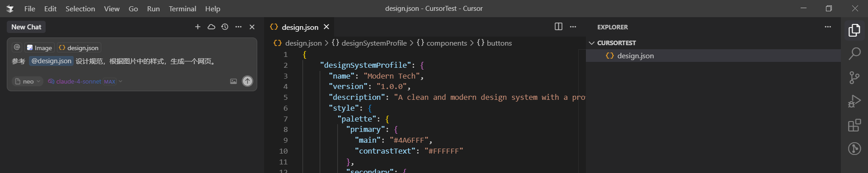Image resolution: width=868 pixels, height=173 pixels.
Task: Click the @ add context button
Action: click(17, 47)
